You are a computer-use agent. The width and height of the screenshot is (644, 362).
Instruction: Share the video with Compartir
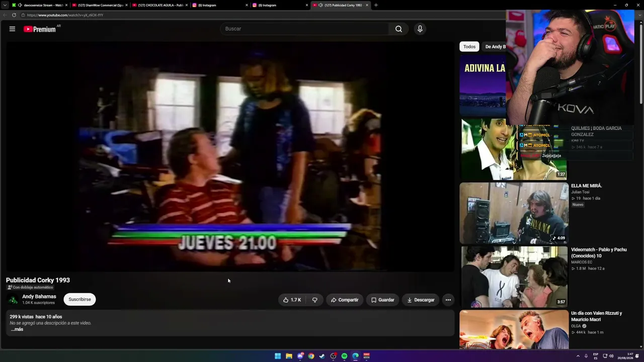tap(345, 300)
